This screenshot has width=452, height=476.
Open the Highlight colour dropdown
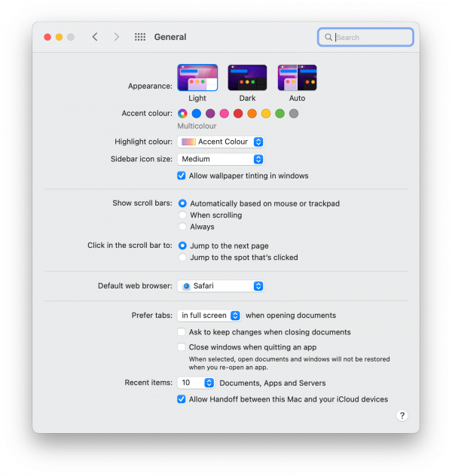[x=221, y=142]
